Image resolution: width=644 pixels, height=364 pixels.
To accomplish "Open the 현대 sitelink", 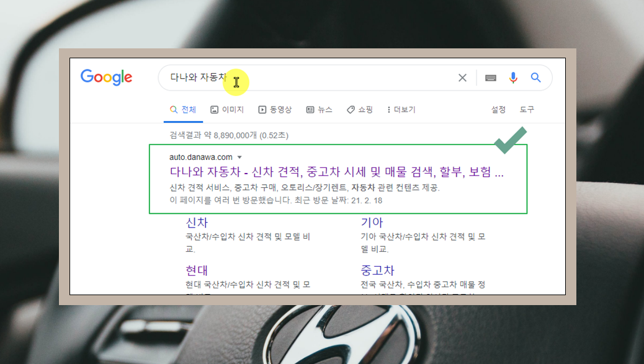I will pyautogui.click(x=196, y=270).
